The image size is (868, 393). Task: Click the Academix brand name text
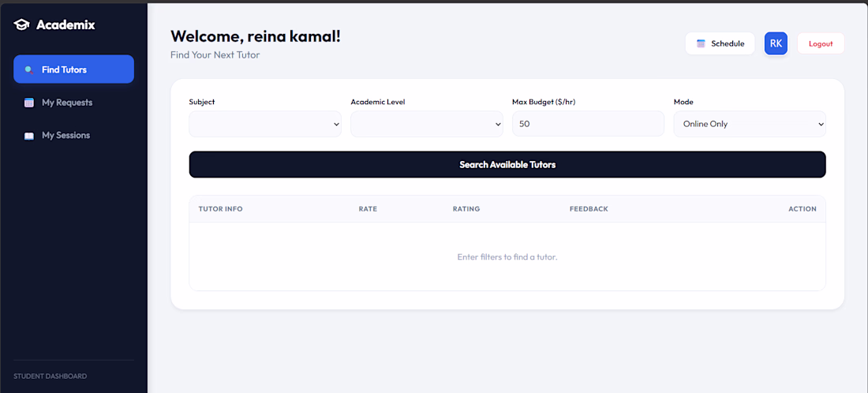65,25
